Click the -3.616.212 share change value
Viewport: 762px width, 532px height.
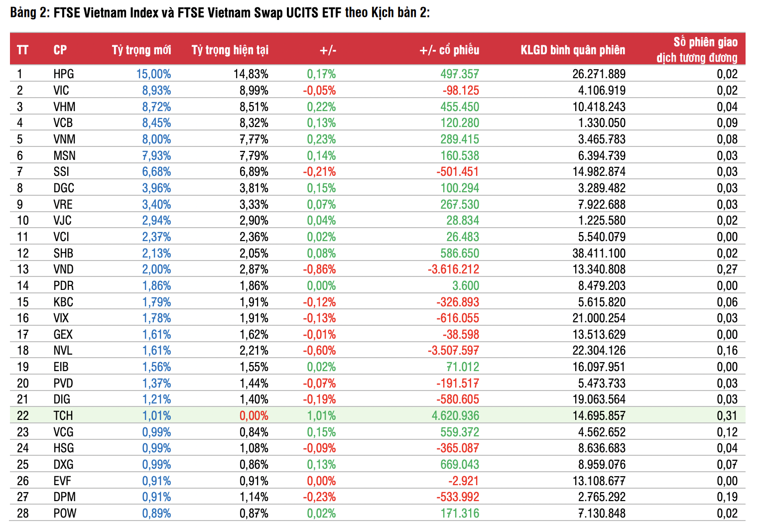[453, 269]
